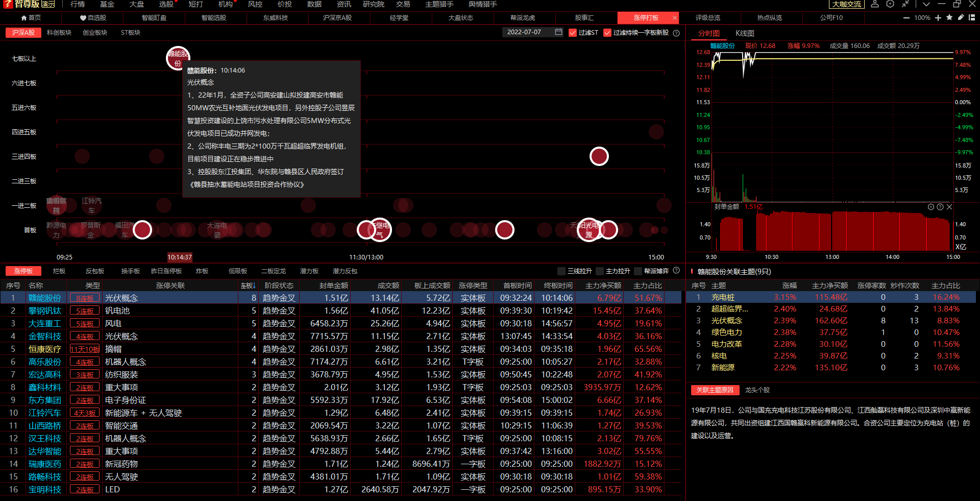Click the 100% zoom level indicator
980x501 pixels.
(x=922, y=18)
